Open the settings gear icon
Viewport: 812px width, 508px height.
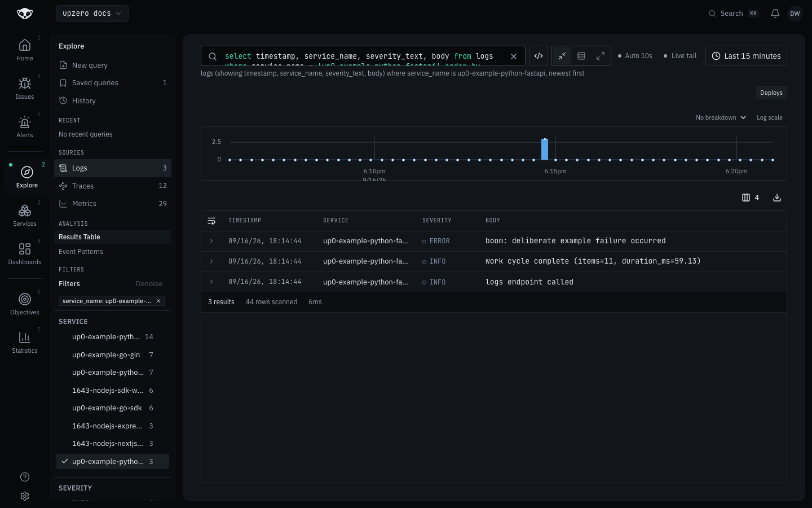(x=25, y=496)
